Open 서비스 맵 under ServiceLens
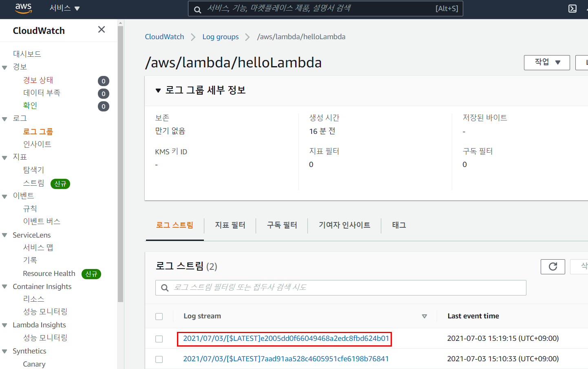This screenshot has height=369, width=588. (x=38, y=247)
